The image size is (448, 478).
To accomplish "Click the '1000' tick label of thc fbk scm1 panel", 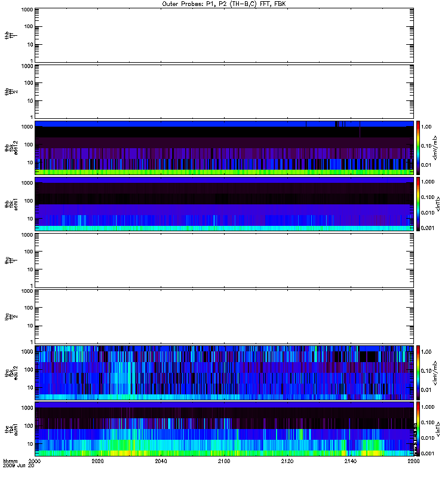I will pos(27,408).
